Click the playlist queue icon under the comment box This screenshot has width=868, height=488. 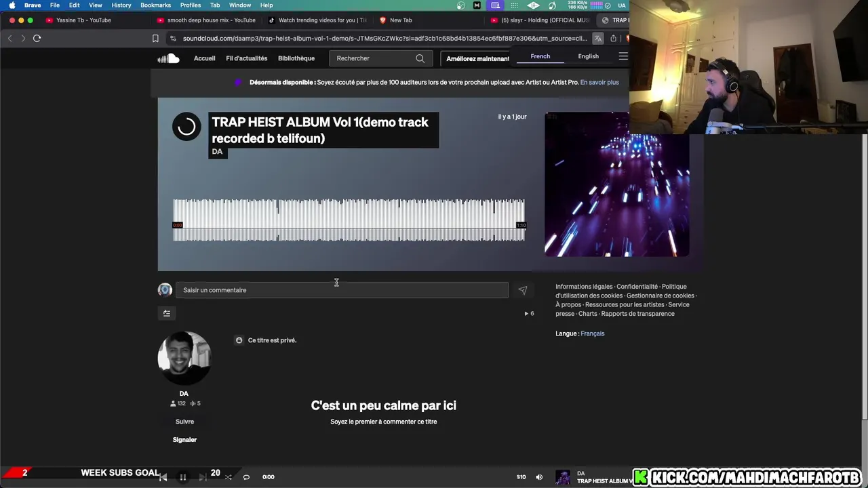coord(166,313)
